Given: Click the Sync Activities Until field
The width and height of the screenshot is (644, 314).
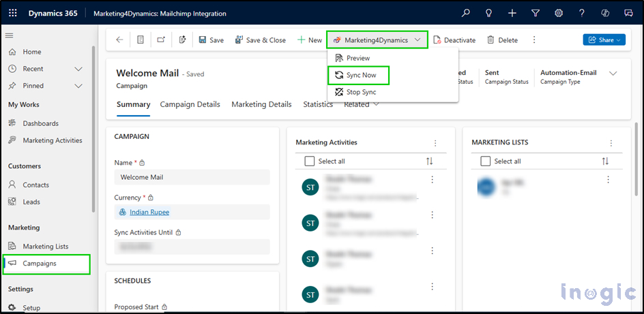Looking at the screenshot, I should coord(192,247).
